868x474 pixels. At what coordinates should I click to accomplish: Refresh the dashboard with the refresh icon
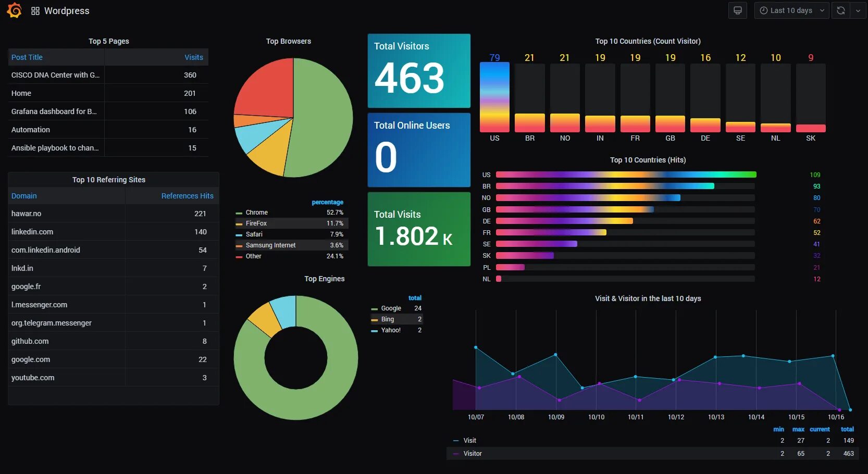click(x=840, y=10)
